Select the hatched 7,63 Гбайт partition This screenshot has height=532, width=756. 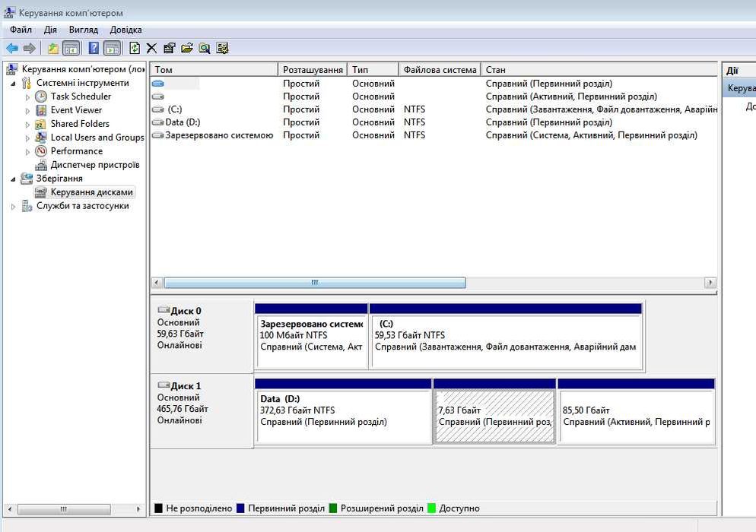(x=494, y=411)
